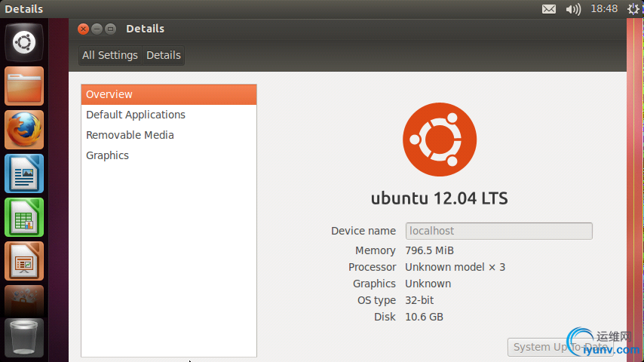Screen dimensions: 644x362
Task: Go back to All Settings
Action: tap(110, 55)
